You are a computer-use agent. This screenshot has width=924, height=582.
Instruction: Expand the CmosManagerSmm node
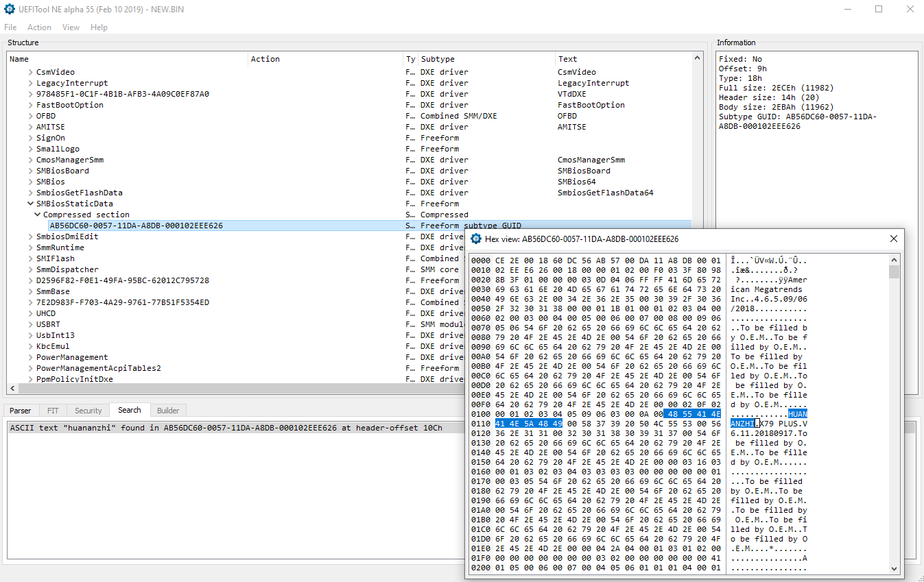point(30,160)
